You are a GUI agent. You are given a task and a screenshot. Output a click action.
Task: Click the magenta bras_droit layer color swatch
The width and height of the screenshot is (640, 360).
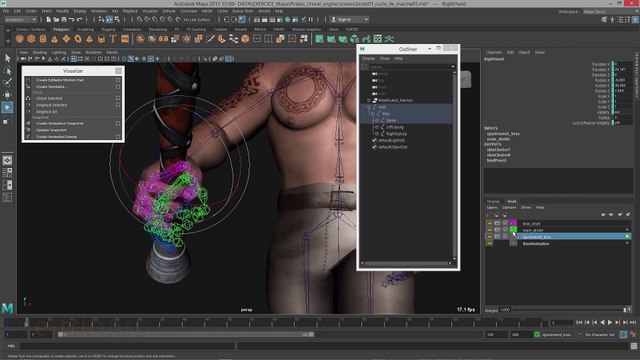(x=513, y=223)
